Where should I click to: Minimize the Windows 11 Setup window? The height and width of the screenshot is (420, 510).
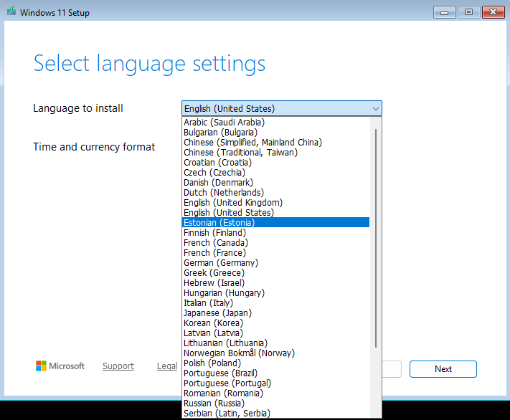point(444,12)
